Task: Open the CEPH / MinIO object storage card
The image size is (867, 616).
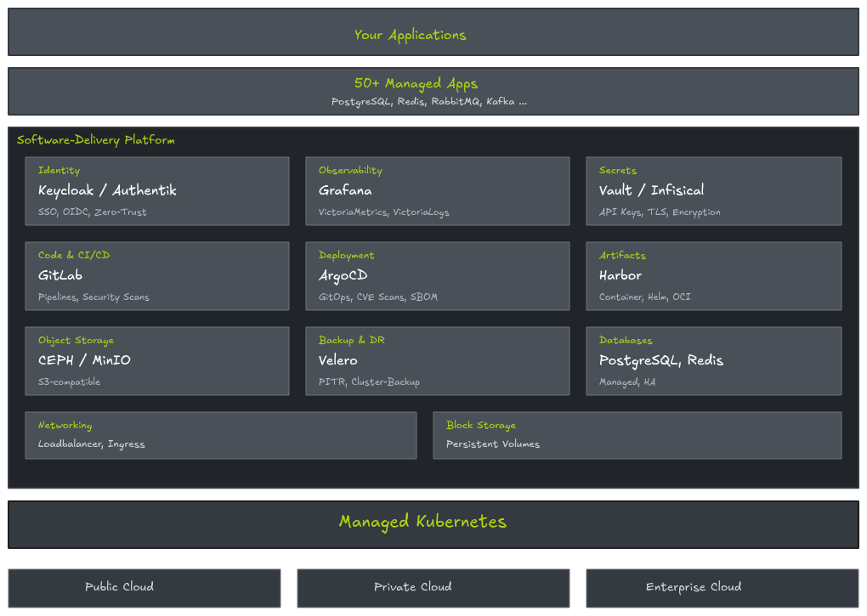Action: 157,361
